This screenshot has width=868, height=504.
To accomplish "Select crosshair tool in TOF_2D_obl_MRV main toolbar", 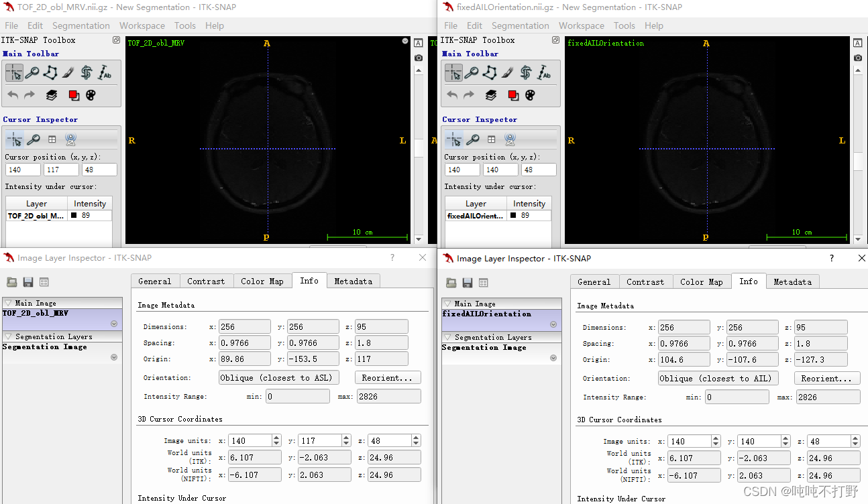I will (x=14, y=73).
